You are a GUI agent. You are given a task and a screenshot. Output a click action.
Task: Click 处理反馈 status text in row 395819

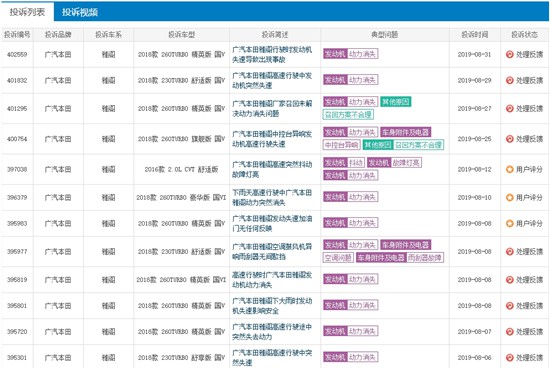coord(529,280)
